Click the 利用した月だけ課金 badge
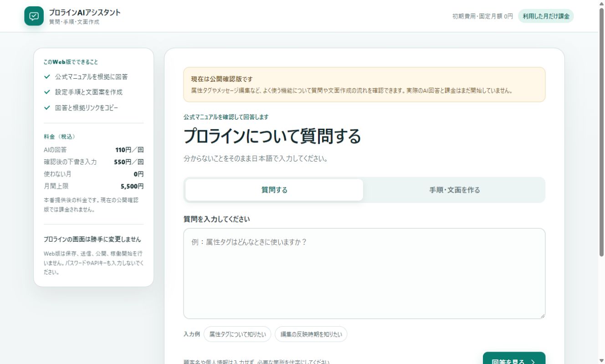 [546, 16]
